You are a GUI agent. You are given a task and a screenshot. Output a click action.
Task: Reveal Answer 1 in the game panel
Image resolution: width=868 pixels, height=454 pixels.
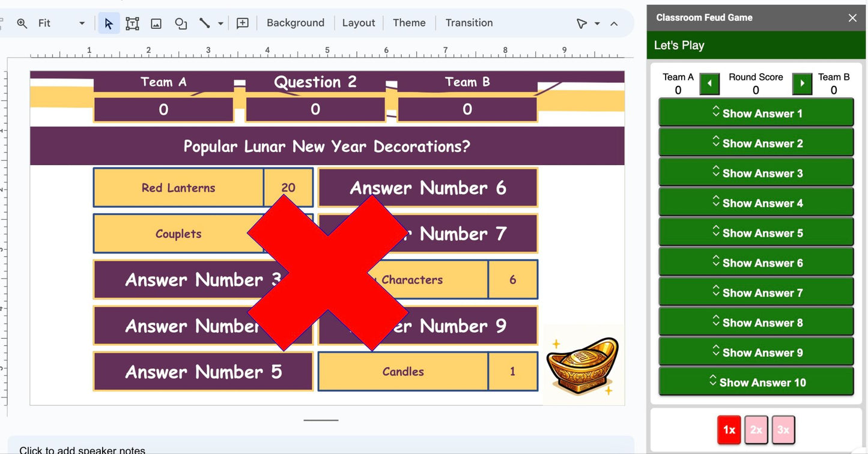click(x=756, y=113)
